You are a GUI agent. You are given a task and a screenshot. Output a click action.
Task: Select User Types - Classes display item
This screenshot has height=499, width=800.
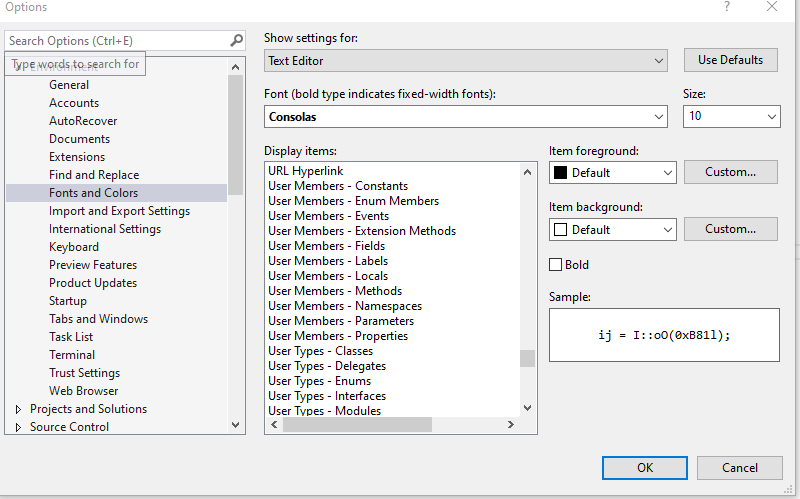pos(320,351)
